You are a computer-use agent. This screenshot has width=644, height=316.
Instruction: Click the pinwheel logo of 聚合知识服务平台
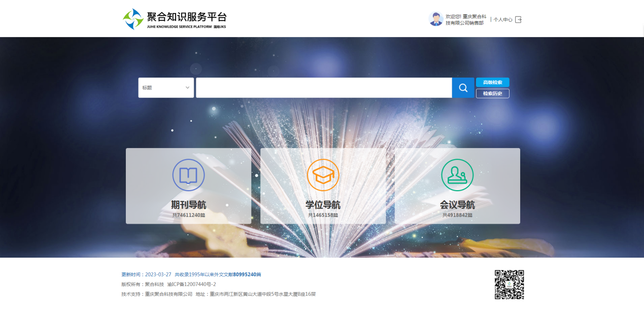pyautogui.click(x=133, y=19)
